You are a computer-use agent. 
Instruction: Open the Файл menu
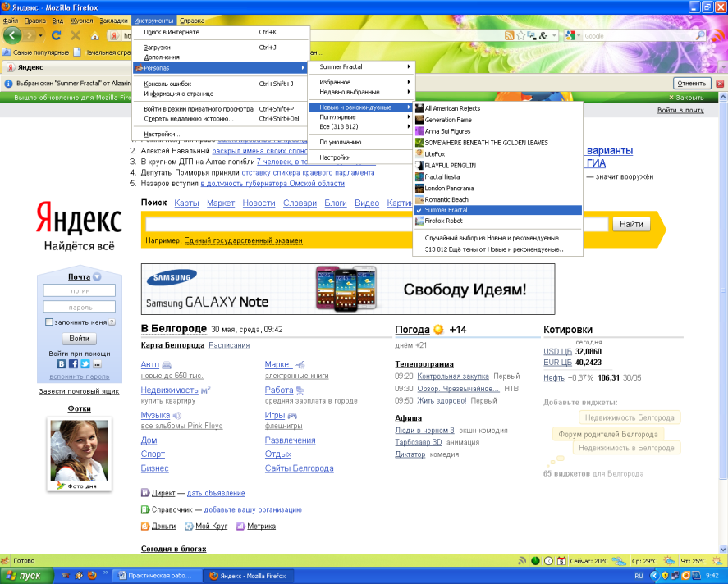point(10,21)
